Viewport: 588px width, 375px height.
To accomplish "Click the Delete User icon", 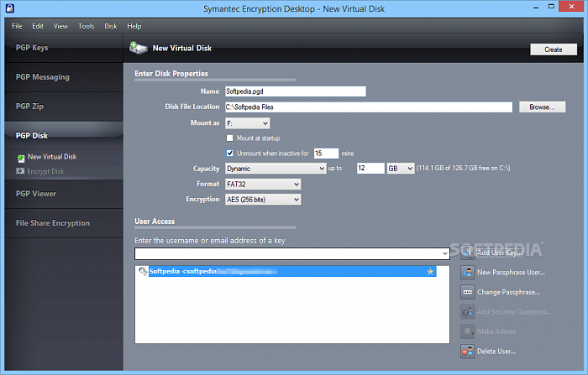I will 468,351.
